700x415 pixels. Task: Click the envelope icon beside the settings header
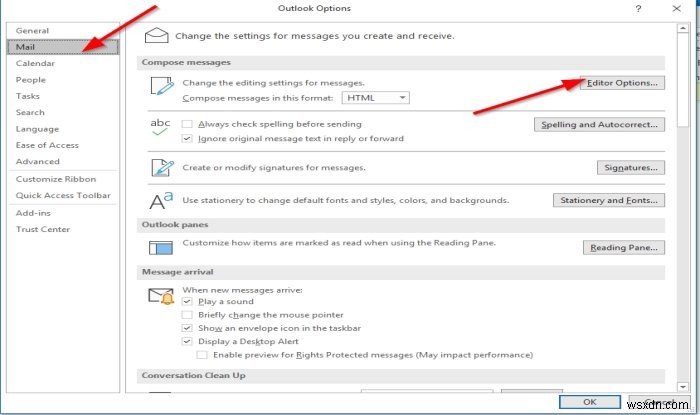[156, 35]
